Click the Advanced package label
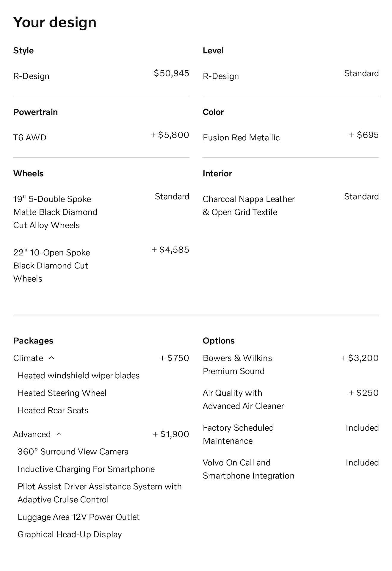392x571 pixels. (32, 434)
